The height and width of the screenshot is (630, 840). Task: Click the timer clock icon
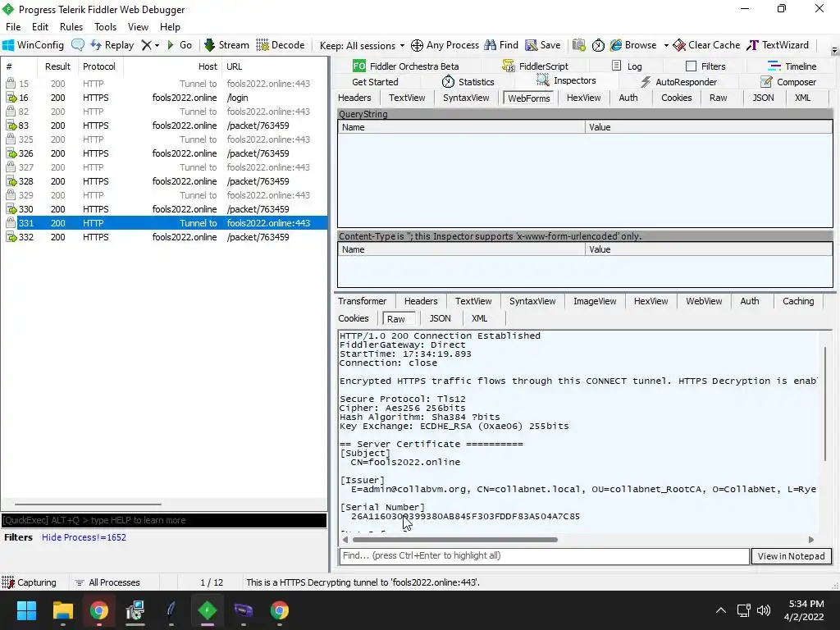pyautogui.click(x=598, y=45)
